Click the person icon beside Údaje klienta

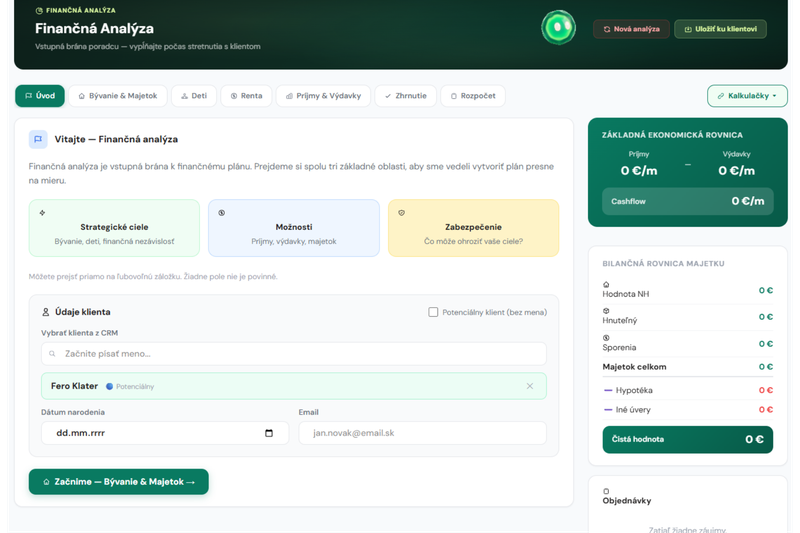pos(45,312)
